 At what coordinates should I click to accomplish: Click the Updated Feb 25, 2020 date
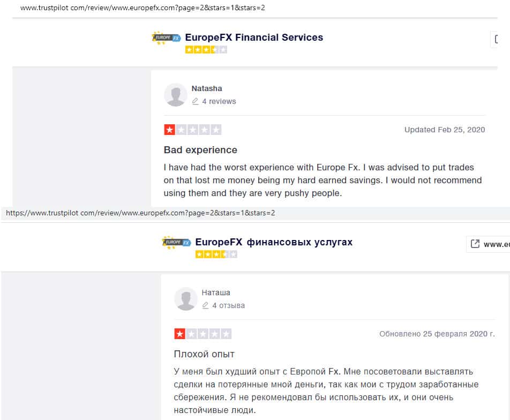445,130
